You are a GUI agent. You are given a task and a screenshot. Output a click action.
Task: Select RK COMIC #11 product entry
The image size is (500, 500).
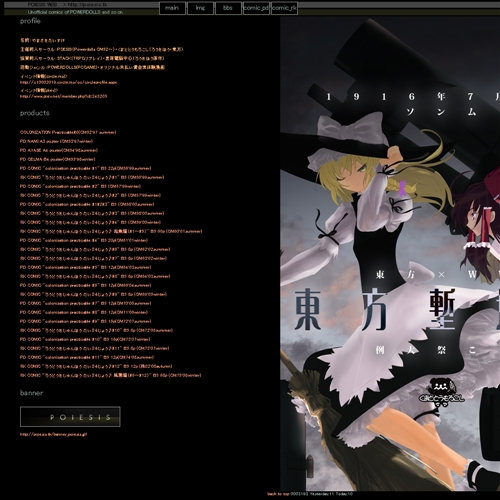[95, 348]
